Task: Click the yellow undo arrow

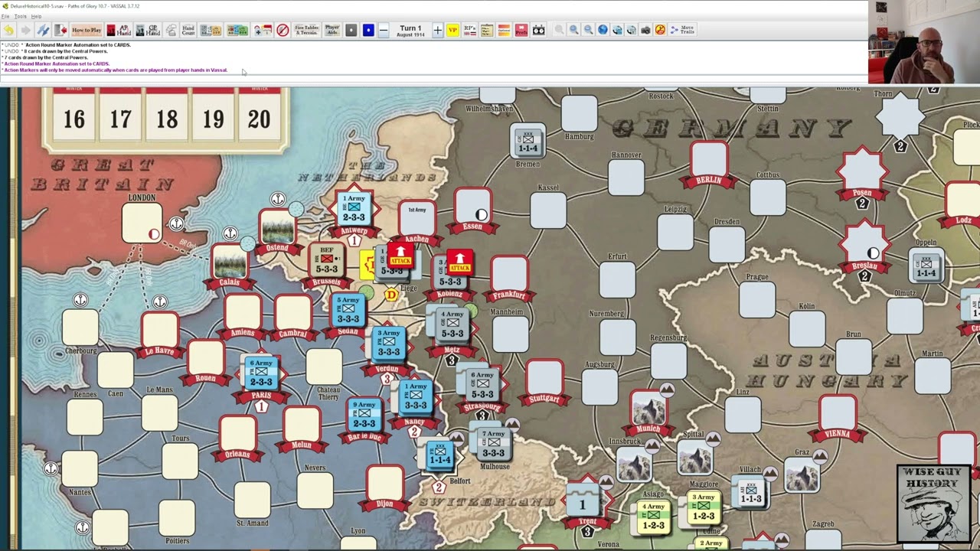Action: (8, 30)
